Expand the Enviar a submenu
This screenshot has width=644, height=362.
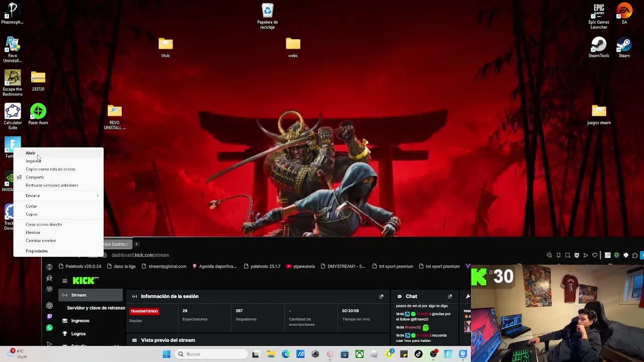(x=58, y=196)
